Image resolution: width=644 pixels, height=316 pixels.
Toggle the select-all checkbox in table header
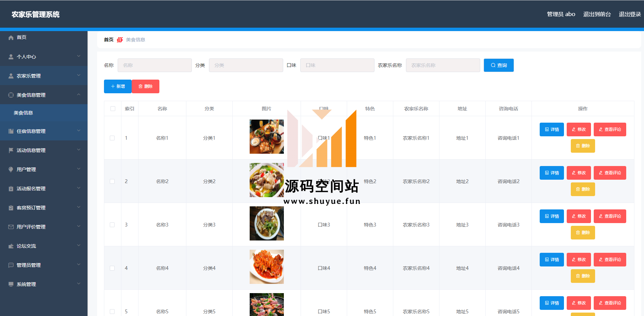coord(113,109)
